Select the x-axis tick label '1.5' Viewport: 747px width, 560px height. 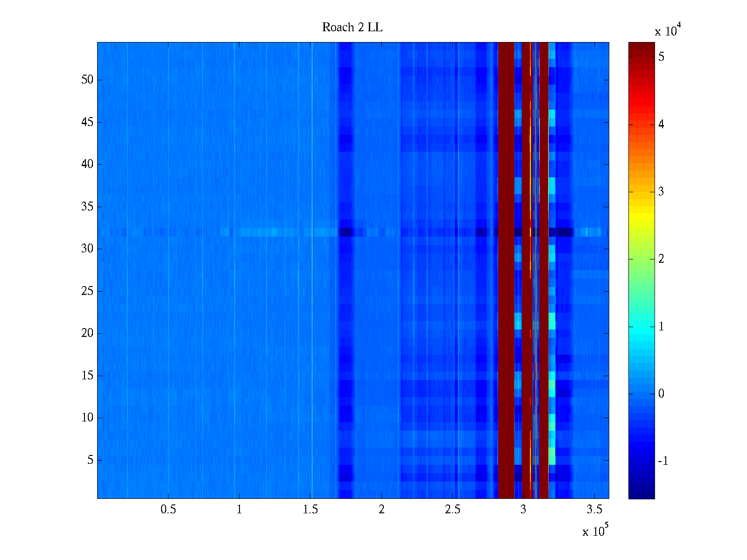[x=310, y=510]
